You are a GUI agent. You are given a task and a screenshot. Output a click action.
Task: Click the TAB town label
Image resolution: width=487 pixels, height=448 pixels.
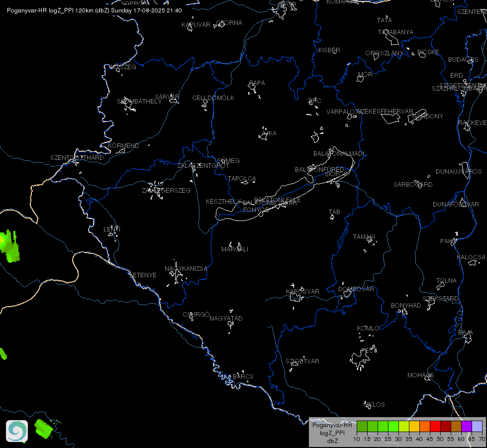(334, 212)
